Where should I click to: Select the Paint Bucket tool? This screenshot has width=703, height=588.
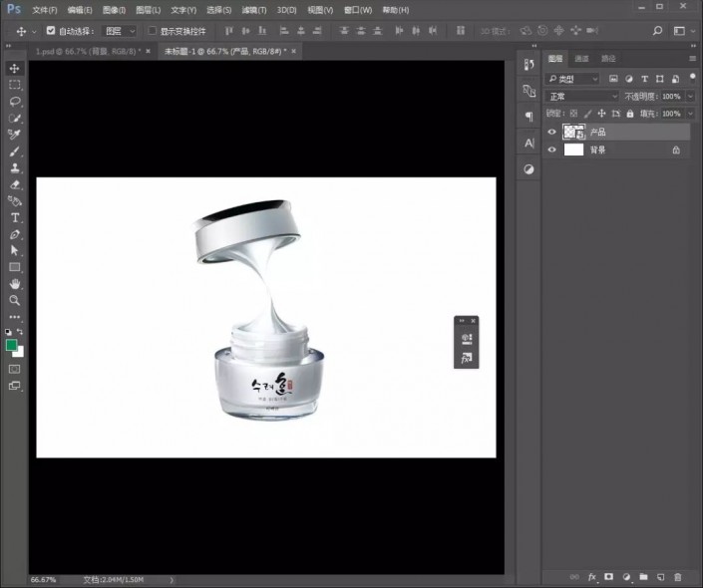click(x=14, y=200)
